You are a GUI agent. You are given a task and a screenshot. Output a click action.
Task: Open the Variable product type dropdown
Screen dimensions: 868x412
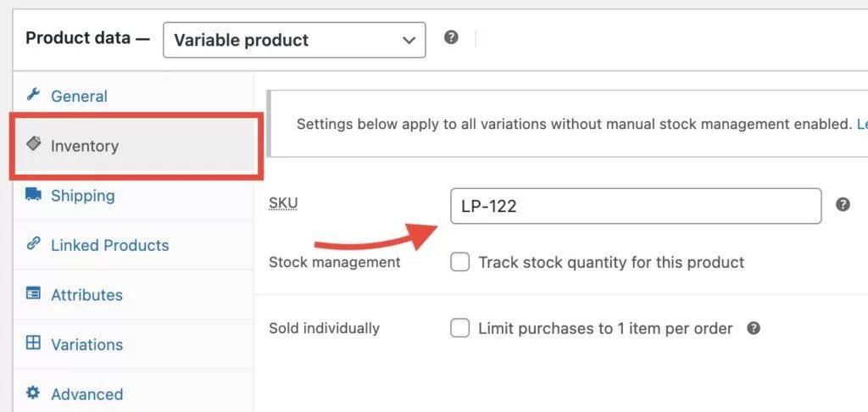pyautogui.click(x=294, y=40)
